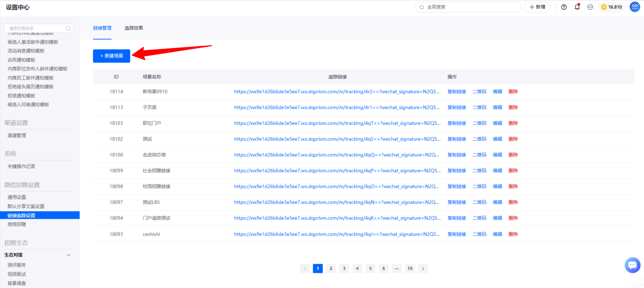Click the 全局搜索 search field
Screen dimensions: 644x288
(468, 7)
